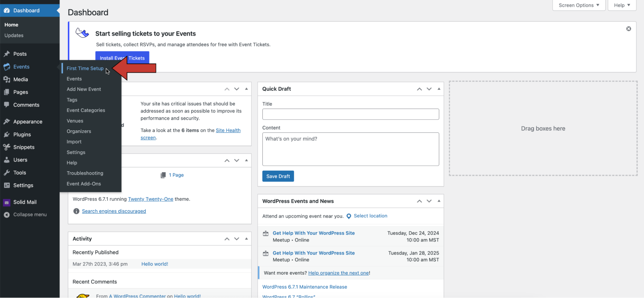Open the Screen Options dropdown
The width and height of the screenshot is (644, 298).
coord(579,5)
